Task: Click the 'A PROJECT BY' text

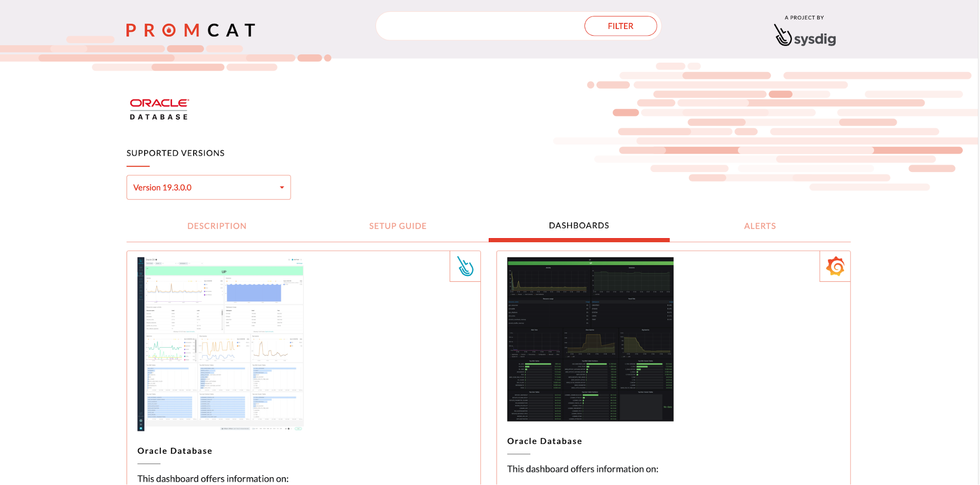Action: coord(804,18)
